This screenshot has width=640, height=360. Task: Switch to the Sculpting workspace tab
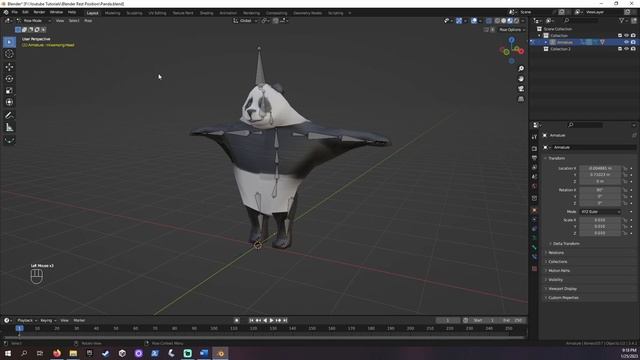click(134, 13)
